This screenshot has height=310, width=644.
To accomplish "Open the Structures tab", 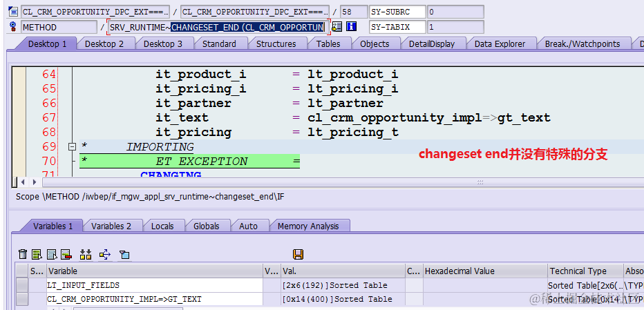I will tap(276, 44).
